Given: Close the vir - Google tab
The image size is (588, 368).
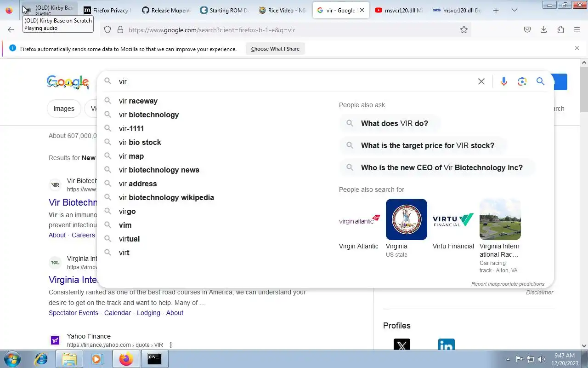Looking at the screenshot, I should point(362,10).
